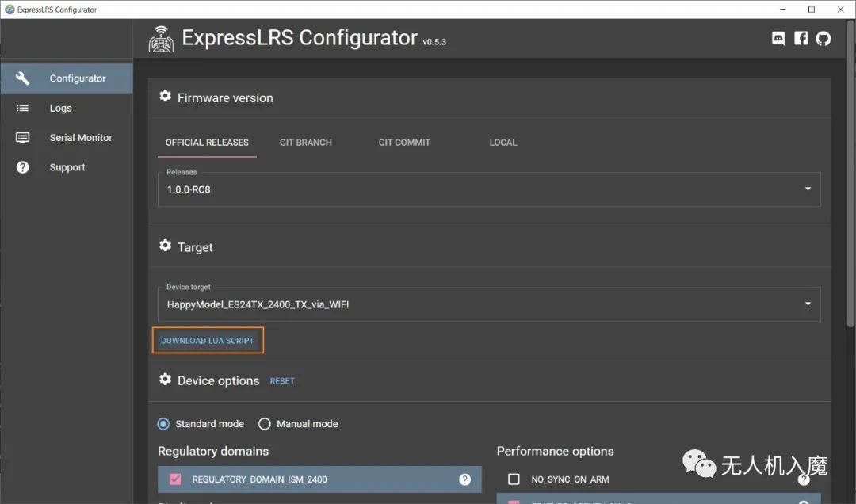This screenshot has width=856, height=504.
Task: Click DOWNLOAD LUA SCRIPT button
Action: pos(208,341)
